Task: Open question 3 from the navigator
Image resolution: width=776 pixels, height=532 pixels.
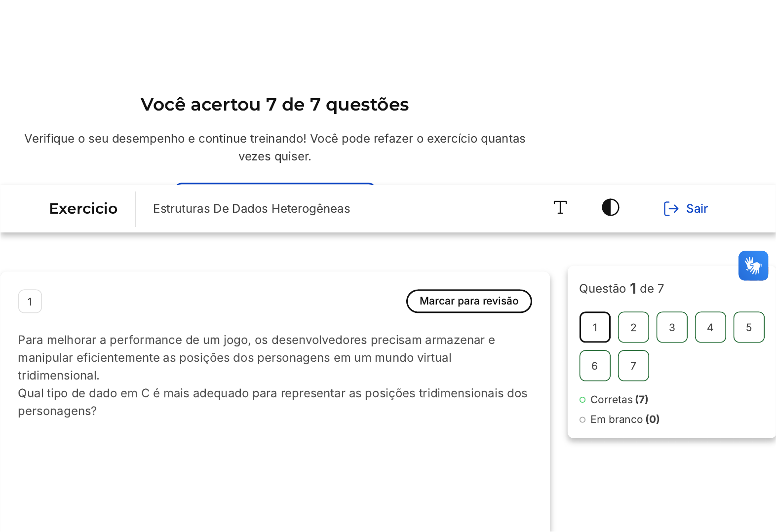Action: (672, 327)
